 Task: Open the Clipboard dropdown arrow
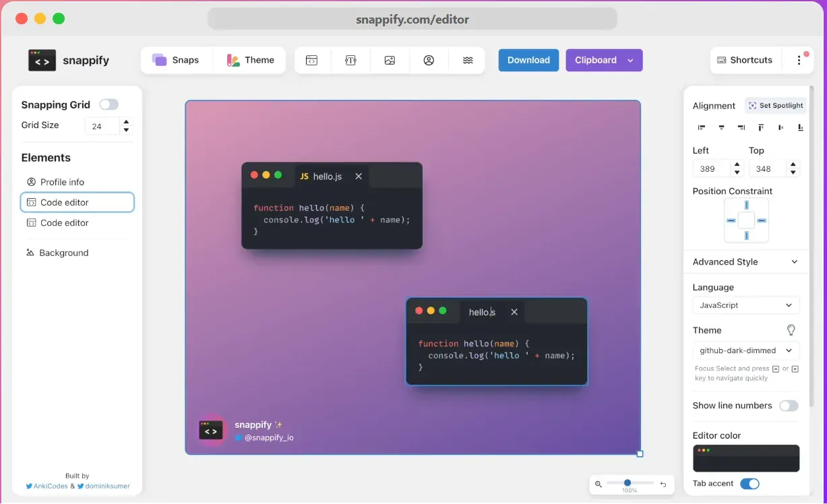tap(630, 60)
